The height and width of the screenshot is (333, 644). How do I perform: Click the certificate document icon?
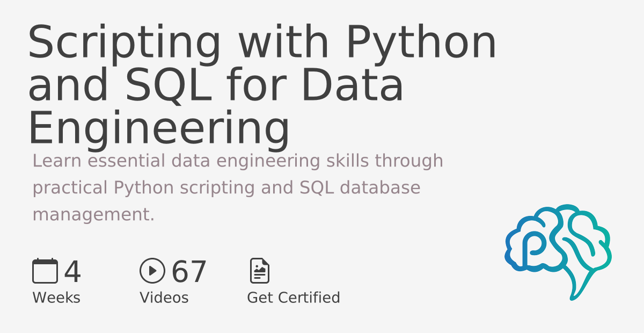pyautogui.click(x=260, y=271)
